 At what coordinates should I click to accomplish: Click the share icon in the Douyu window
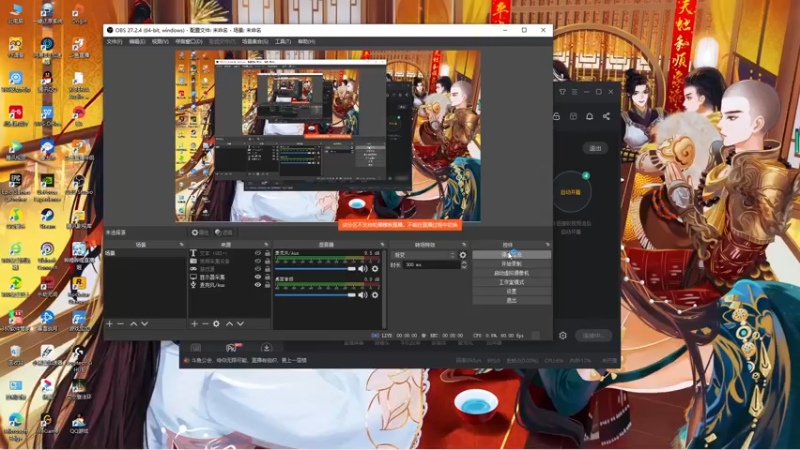(x=606, y=116)
